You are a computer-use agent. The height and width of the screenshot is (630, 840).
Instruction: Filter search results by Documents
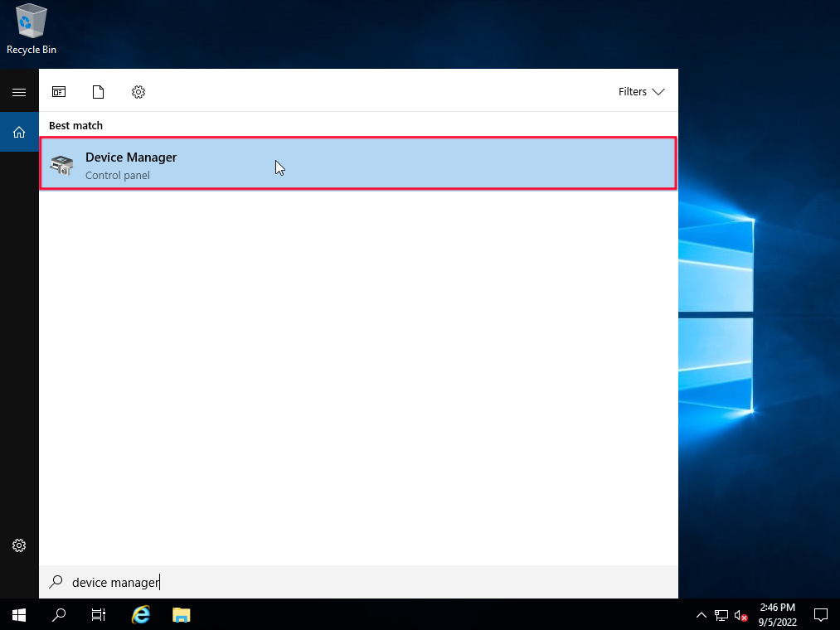click(x=98, y=92)
